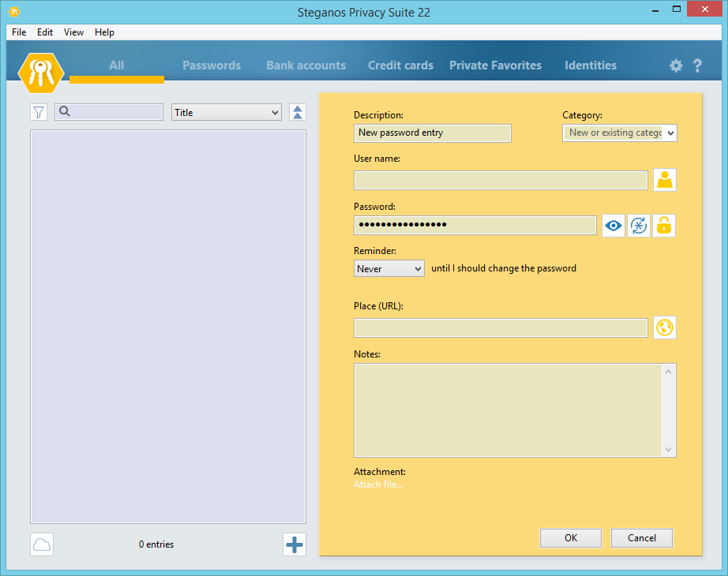Open help question mark icon

(697, 65)
